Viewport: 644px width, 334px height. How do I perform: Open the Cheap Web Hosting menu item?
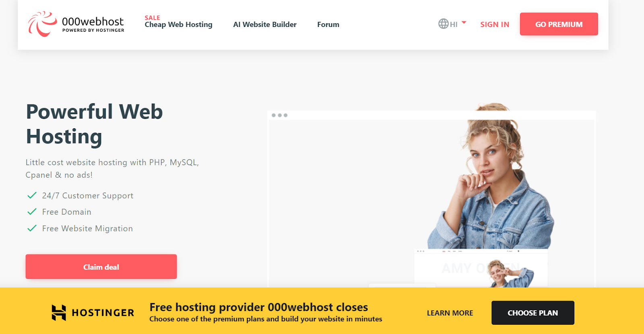click(178, 25)
